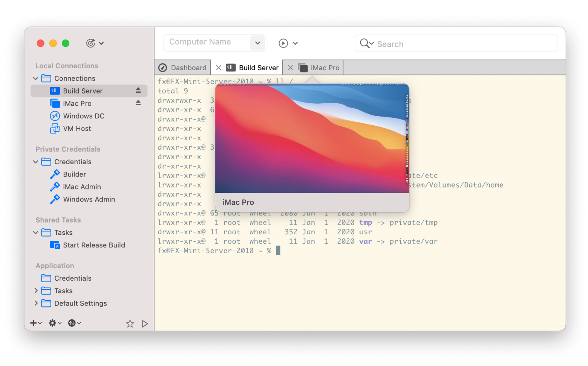588x366 pixels.
Task: Select the Credentials folder under Private Credentials
Action: [x=73, y=162]
